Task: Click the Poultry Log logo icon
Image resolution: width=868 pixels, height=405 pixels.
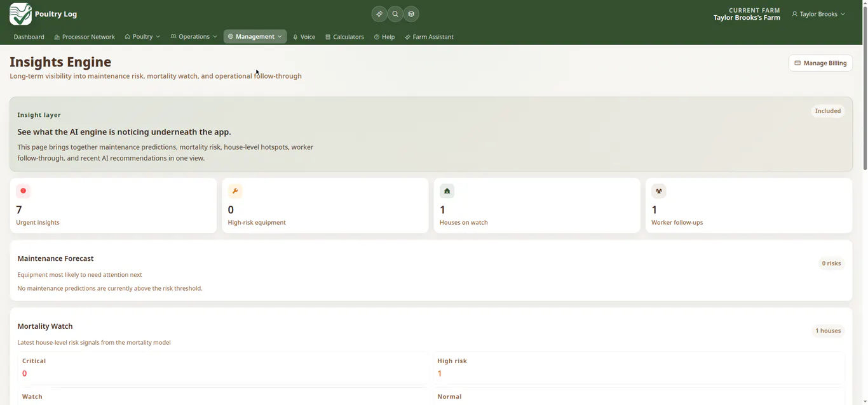Action: [x=20, y=14]
